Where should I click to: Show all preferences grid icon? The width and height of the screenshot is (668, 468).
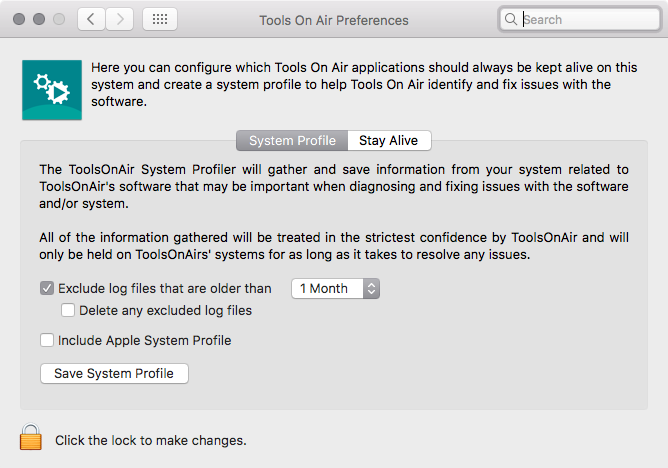pyautogui.click(x=160, y=19)
